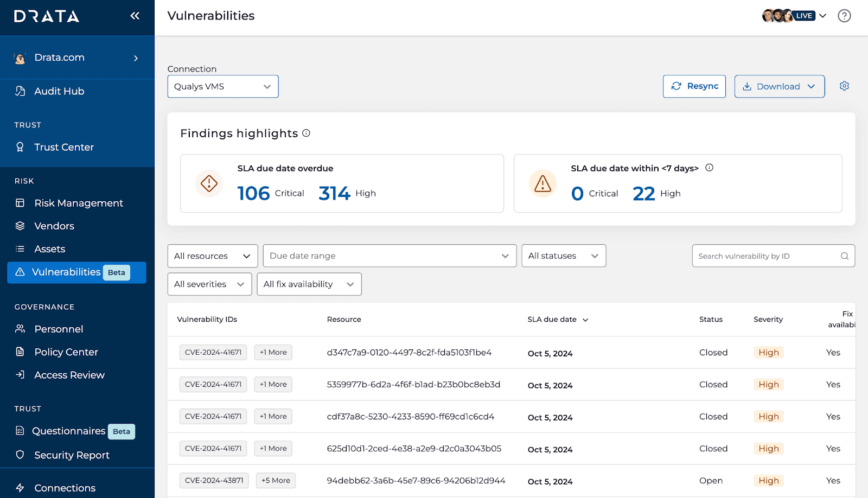
Task: Expand the All statuses filter
Action: tap(563, 256)
